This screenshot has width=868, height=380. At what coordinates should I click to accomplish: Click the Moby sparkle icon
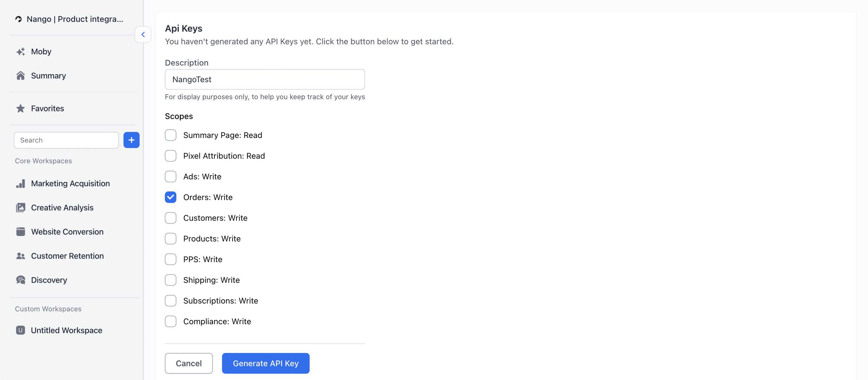tap(21, 51)
